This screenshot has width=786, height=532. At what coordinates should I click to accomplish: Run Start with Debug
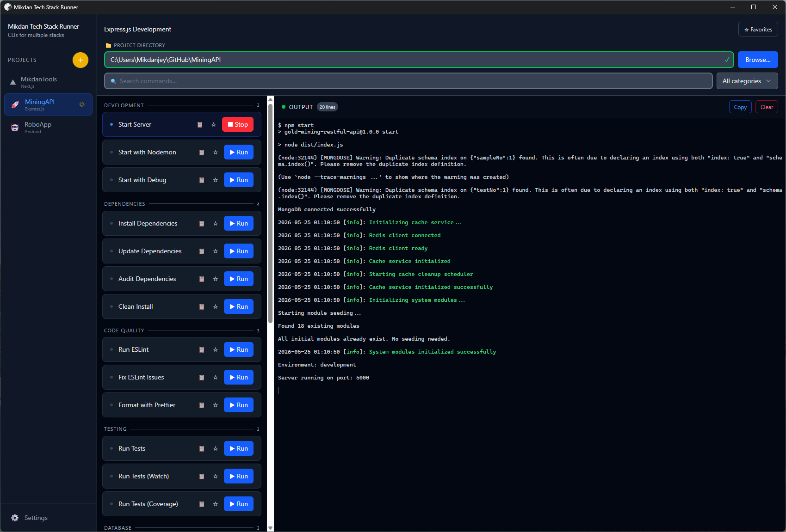point(239,180)
